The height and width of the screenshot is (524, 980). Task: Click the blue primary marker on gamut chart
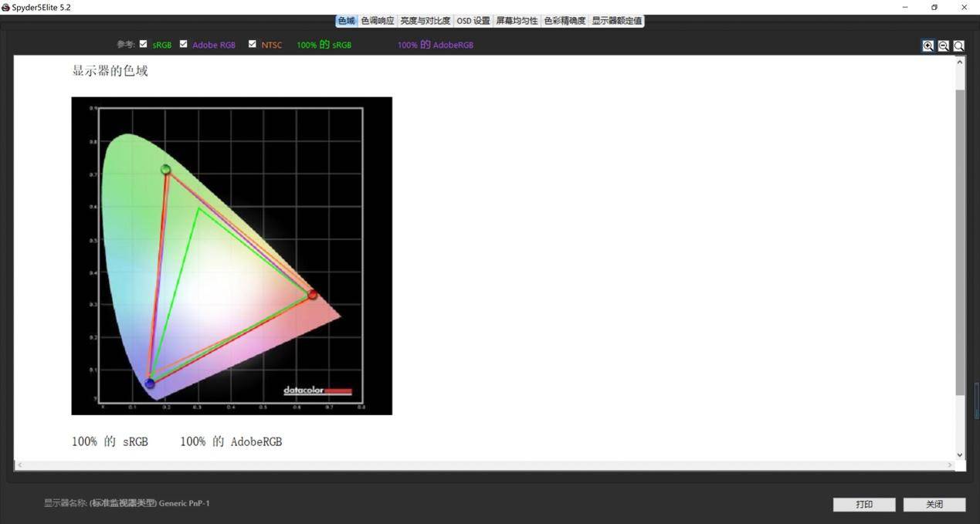coord(150,384)
